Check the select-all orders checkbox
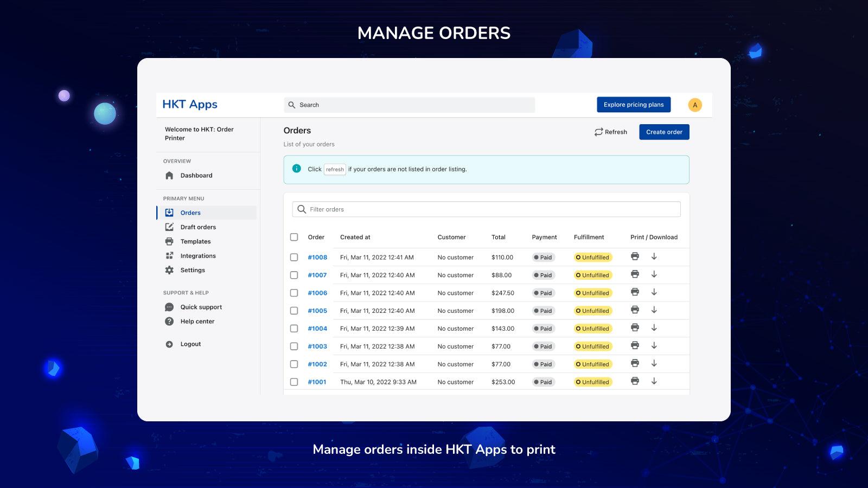This screenshot has height=488, width=868. click(294, 237)
